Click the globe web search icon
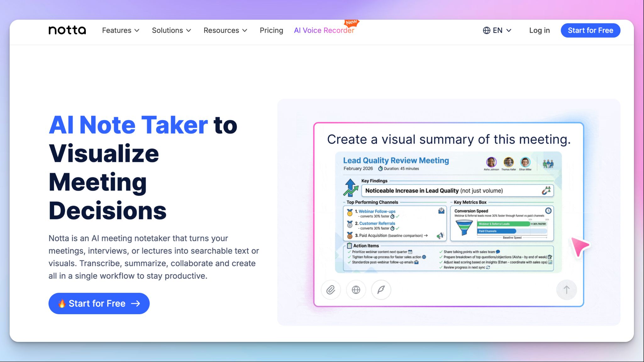 click(356, 290)
